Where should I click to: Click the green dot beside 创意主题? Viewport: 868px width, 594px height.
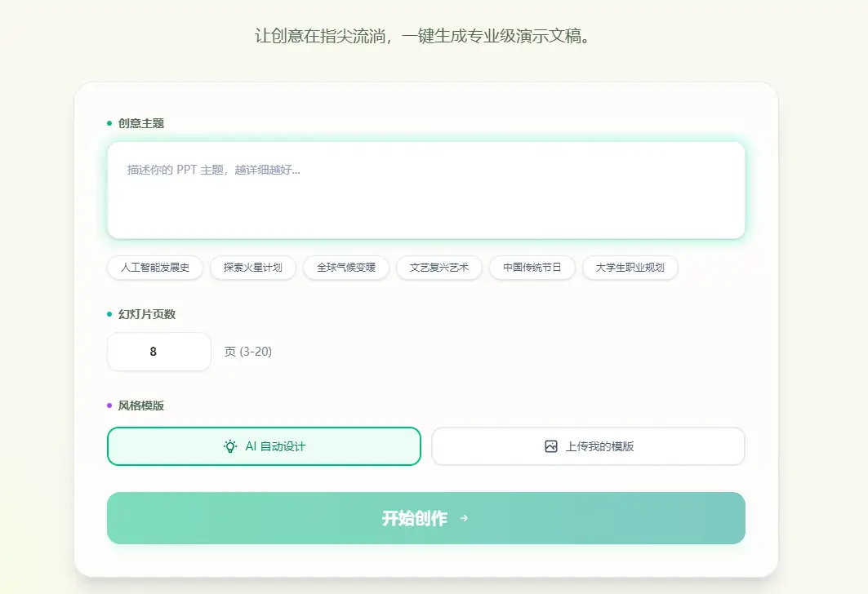coord(108,122)
